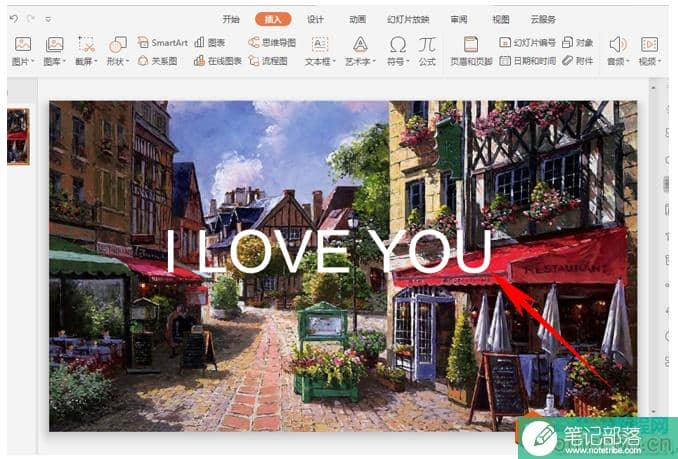This screenshot has height=459, width=678.
Task: Open the 设计 tab
Action: point(315,19)
